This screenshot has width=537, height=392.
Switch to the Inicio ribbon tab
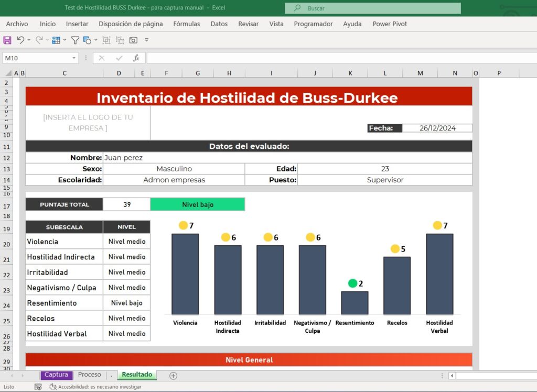[x=48, y=24]
